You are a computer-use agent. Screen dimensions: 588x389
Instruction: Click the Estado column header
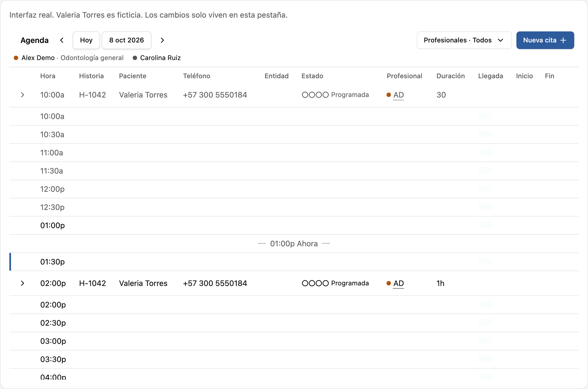click(x=312, y=76)
